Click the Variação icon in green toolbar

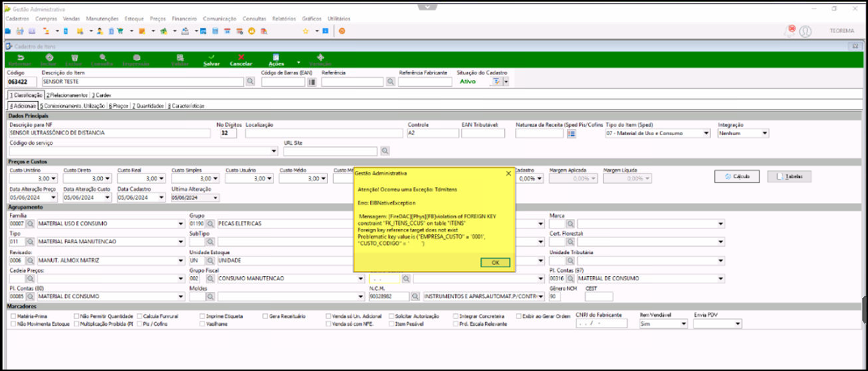coord(320,57)
